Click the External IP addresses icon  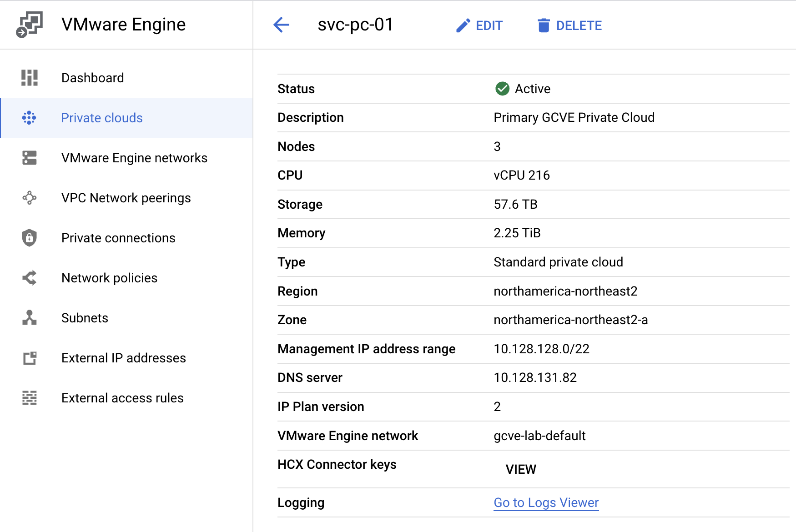pyautogui.click(x=30, y=358)
